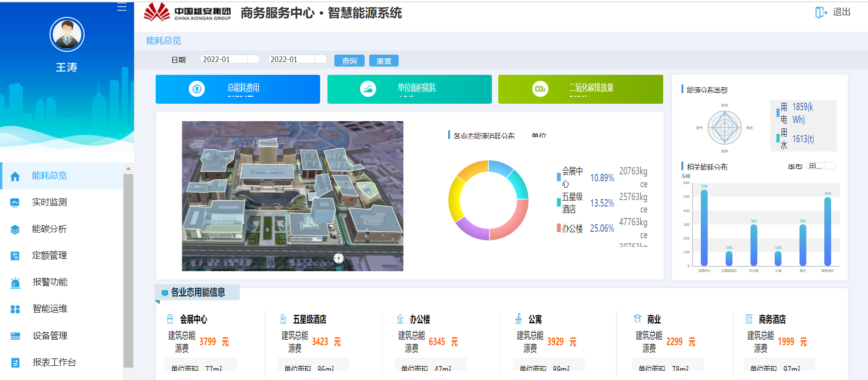Click the 25.06% value for 办公楼
This screenshot has width=868, height=380.
click(x=602, y=228)
